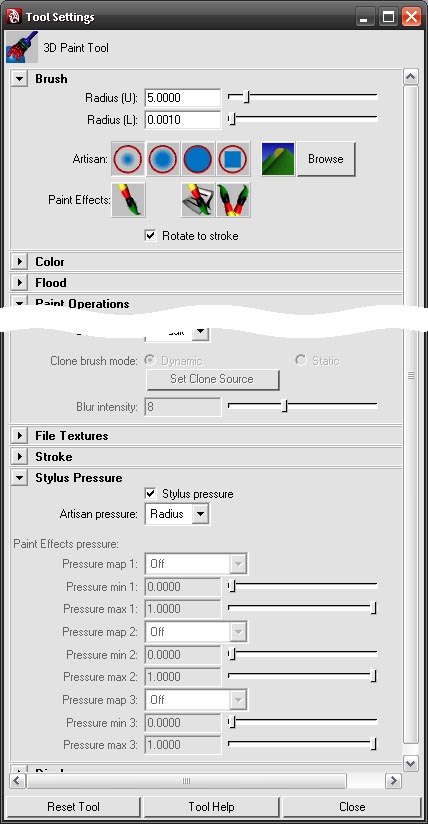Image resolution: width=428 pixels, height=824 pixels.
Task: Open the Artisan pressure dropdown
Action: (177, 514)
